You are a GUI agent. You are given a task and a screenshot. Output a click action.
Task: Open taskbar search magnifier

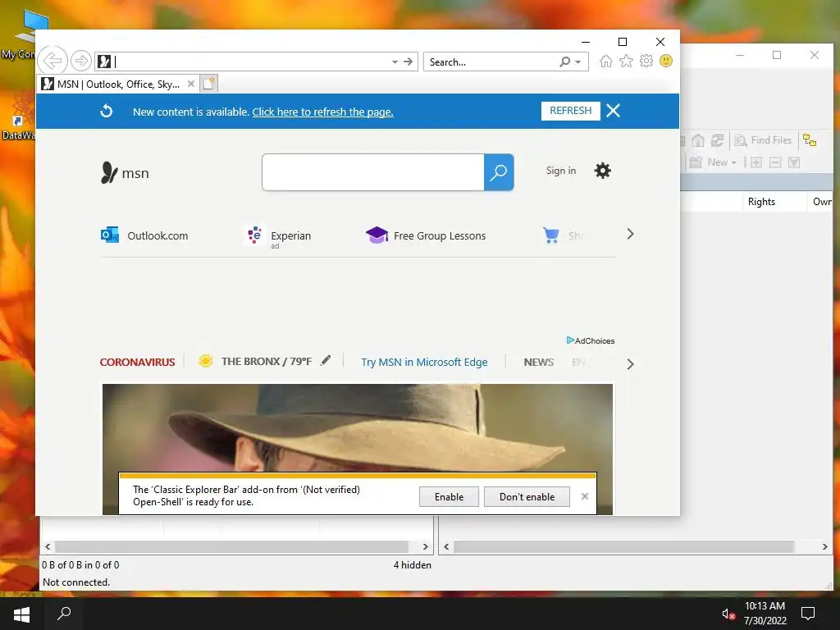(x=64, y=614)
